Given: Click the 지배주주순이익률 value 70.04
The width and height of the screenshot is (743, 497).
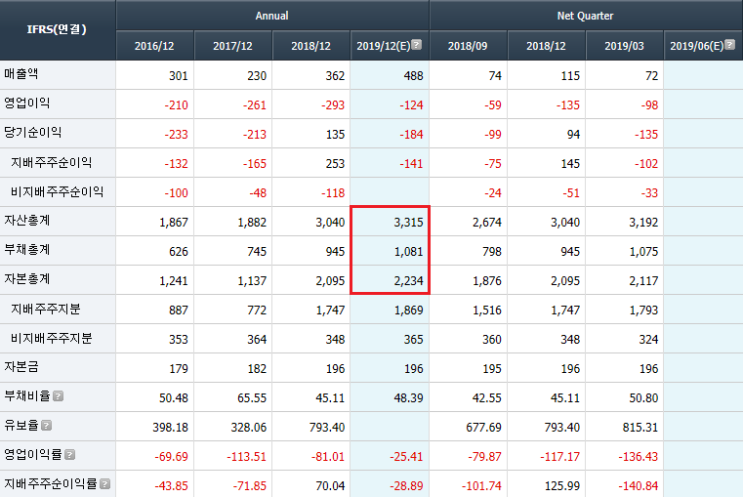Looking at the screenshot, I should pos(330,486).
